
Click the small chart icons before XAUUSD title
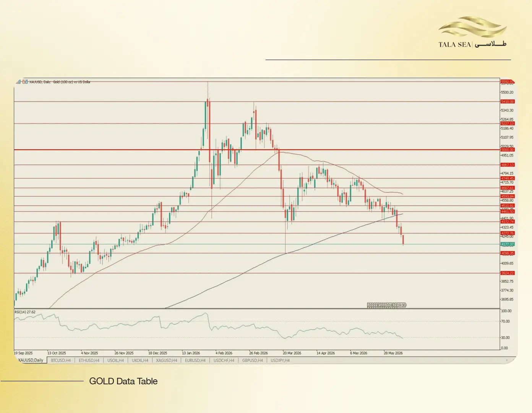click(22, 82)
